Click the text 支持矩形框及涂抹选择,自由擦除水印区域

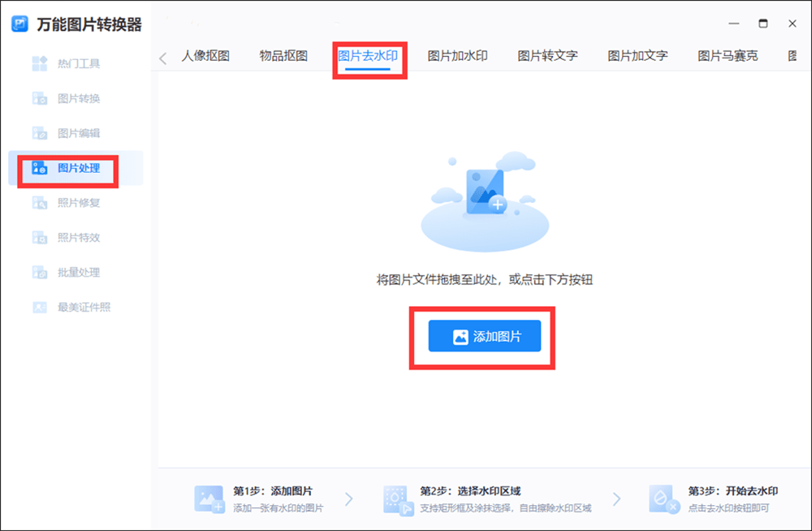[x=505, y=508]
